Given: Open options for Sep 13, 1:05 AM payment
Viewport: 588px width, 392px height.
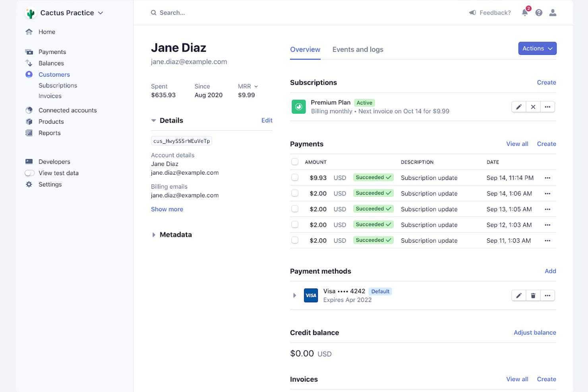Looking at the screenshot, I should coord(547,209).
